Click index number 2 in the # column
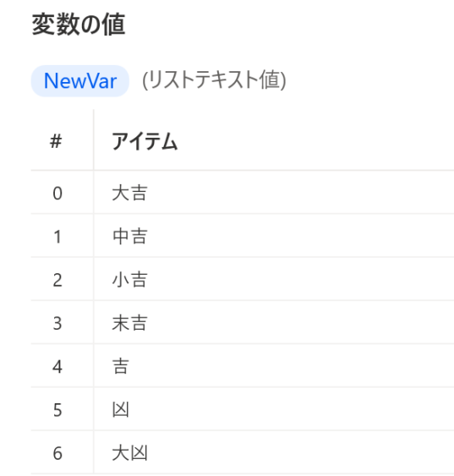This screenshot has width=454, height=476. 57,280
